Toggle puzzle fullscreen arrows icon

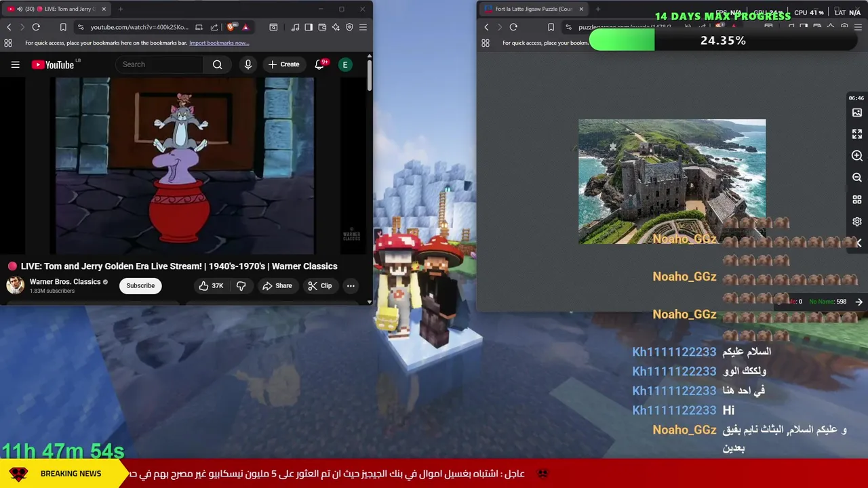(857, 134)
